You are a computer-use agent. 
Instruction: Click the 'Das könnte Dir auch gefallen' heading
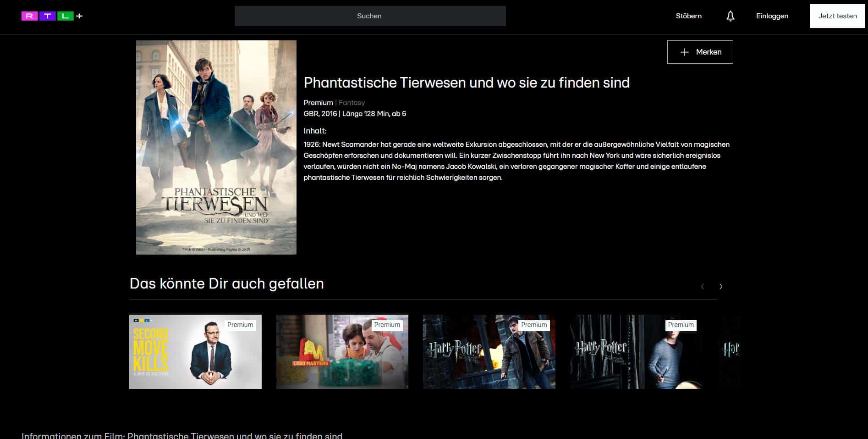[x=226, y=283]
